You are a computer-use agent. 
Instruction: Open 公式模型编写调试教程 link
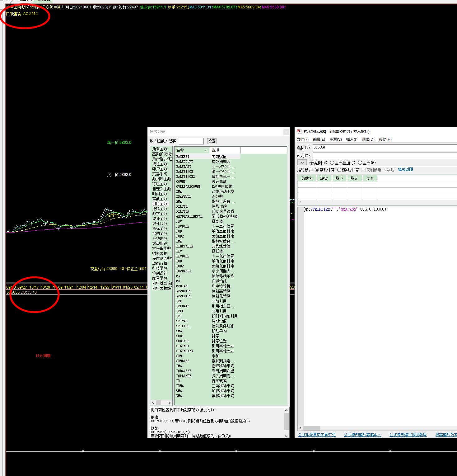click(408, 435)
